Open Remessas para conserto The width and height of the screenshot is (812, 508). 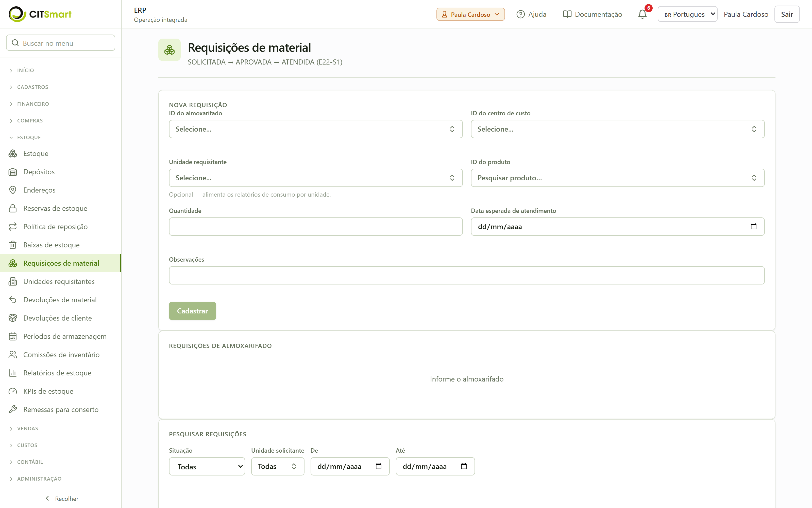(61, 409)
